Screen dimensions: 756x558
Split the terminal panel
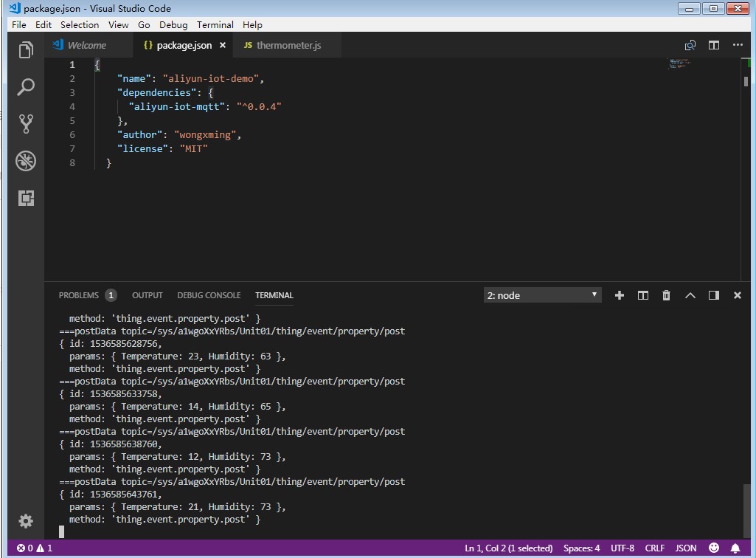coord(642,295)
